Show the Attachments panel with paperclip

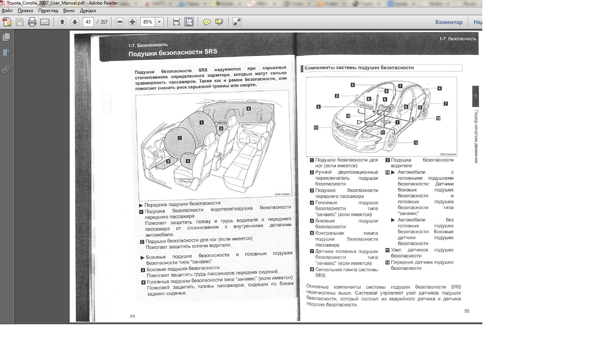click(x=6, y=69)
